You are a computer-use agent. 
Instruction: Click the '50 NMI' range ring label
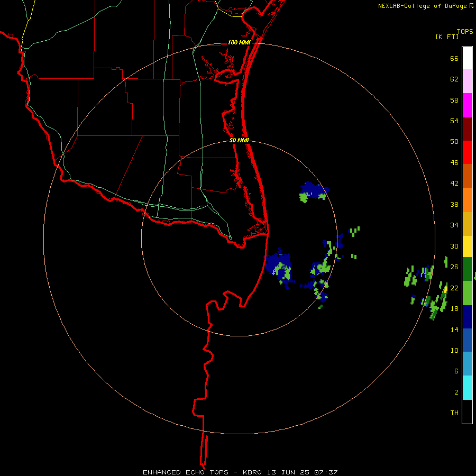coord(239,140)
